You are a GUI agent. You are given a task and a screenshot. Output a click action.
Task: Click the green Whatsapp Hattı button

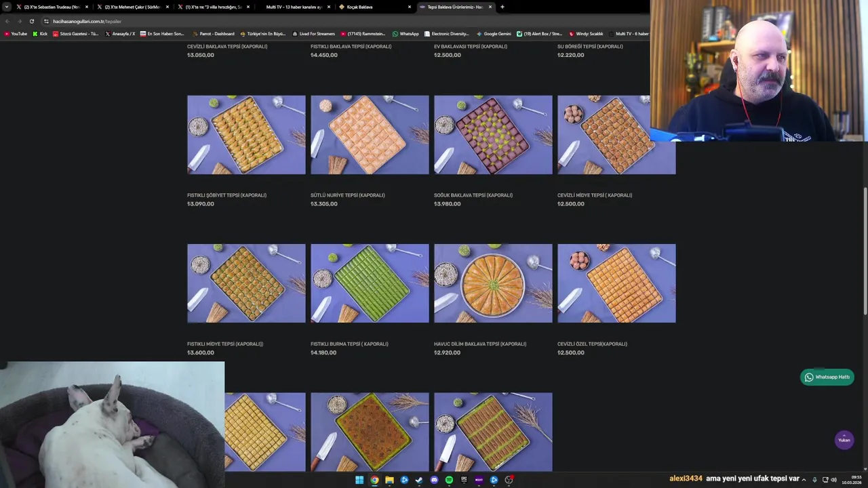[827, 377]
